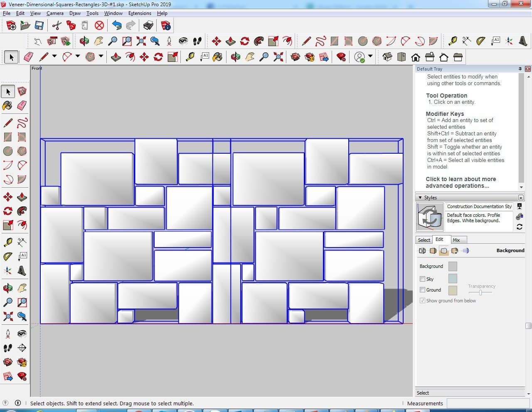Select the Eraser tool in left toolbar
The image size is (532, 412).
click(22, 105)
